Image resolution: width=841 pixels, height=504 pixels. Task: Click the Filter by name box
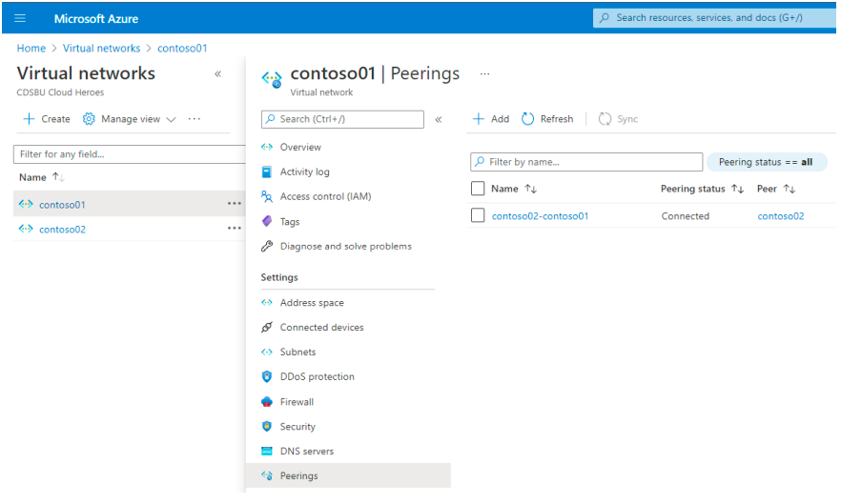coord(586,162)
